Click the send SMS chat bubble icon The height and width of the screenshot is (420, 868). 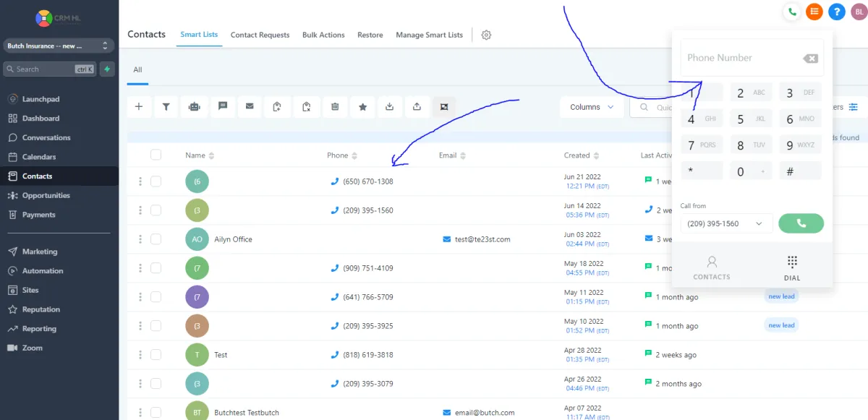coord(222,106)
